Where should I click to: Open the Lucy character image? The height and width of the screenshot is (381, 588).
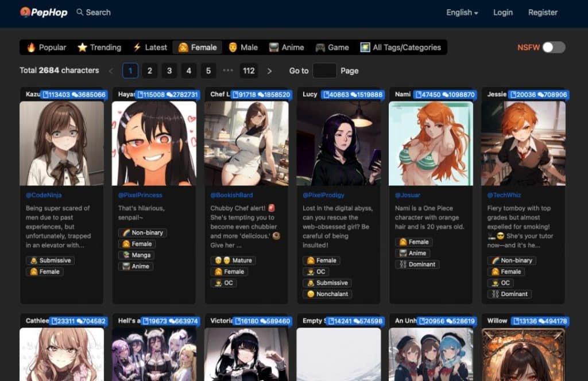(x=339, y=143)
